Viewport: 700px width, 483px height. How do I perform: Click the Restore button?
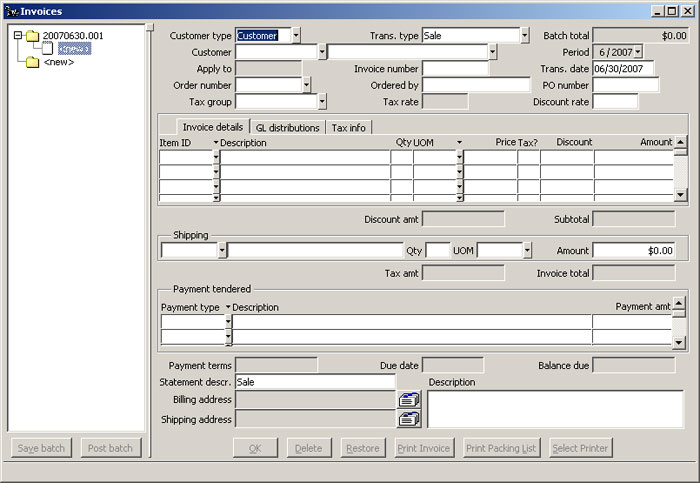(x=362, y=448)
